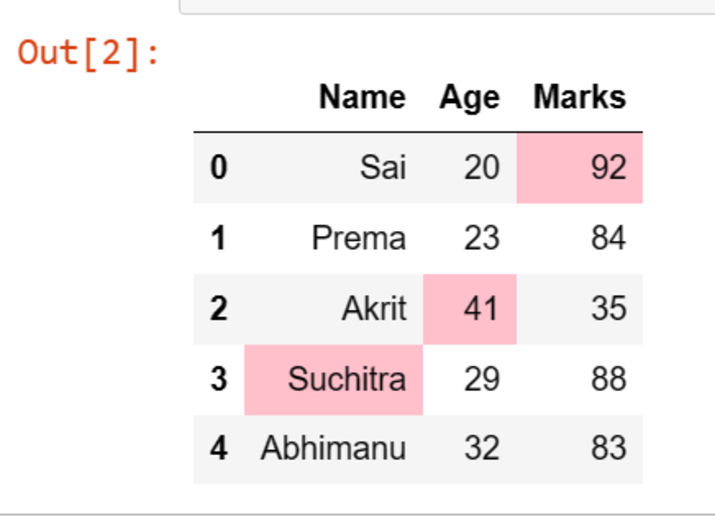This screenshot has height=517, width=715.
Task: Click row index 3
Action: coord(219,379)
